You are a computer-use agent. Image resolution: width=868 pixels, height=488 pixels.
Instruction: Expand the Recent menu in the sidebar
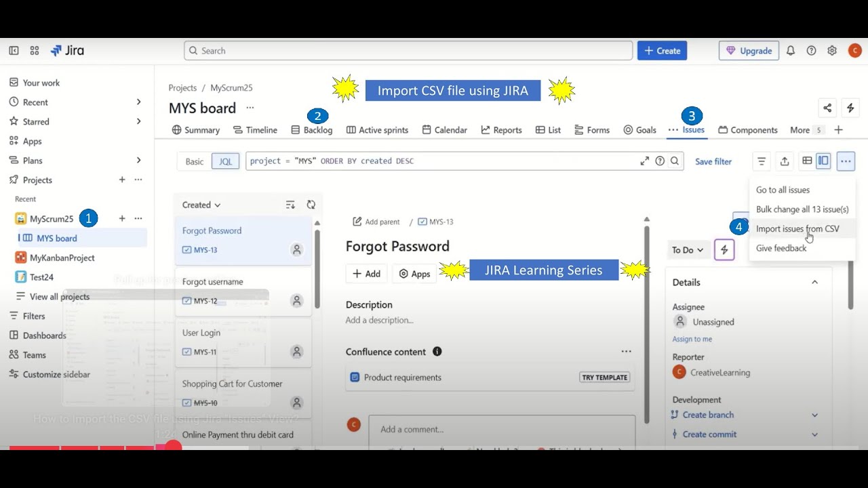138,102
